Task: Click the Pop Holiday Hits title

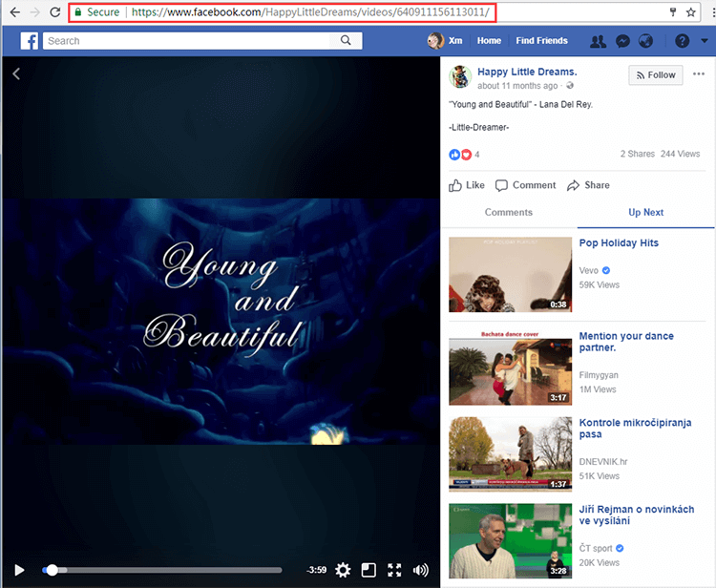Action: click(619, 242)
